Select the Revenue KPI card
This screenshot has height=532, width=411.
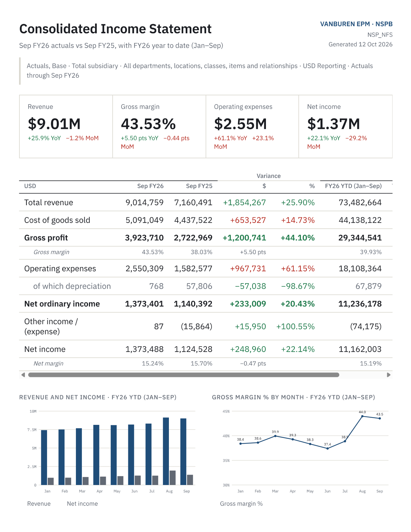tap(66, 126)
